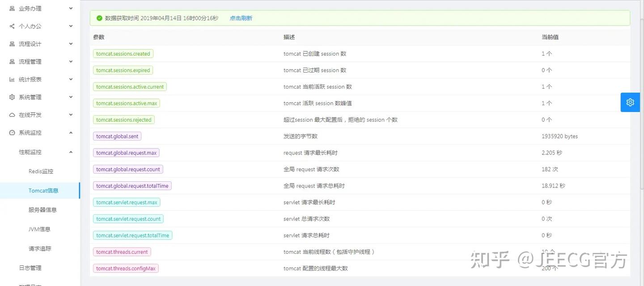Click the tomcat.threads.current pink tag
The image size is (644, 286).
coord(122,252)
